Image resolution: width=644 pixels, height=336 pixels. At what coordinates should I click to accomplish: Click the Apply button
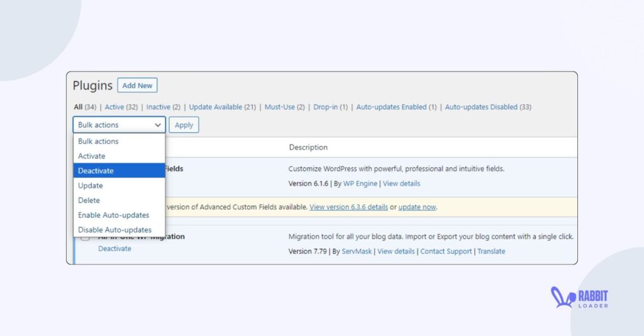pos(184,125)
